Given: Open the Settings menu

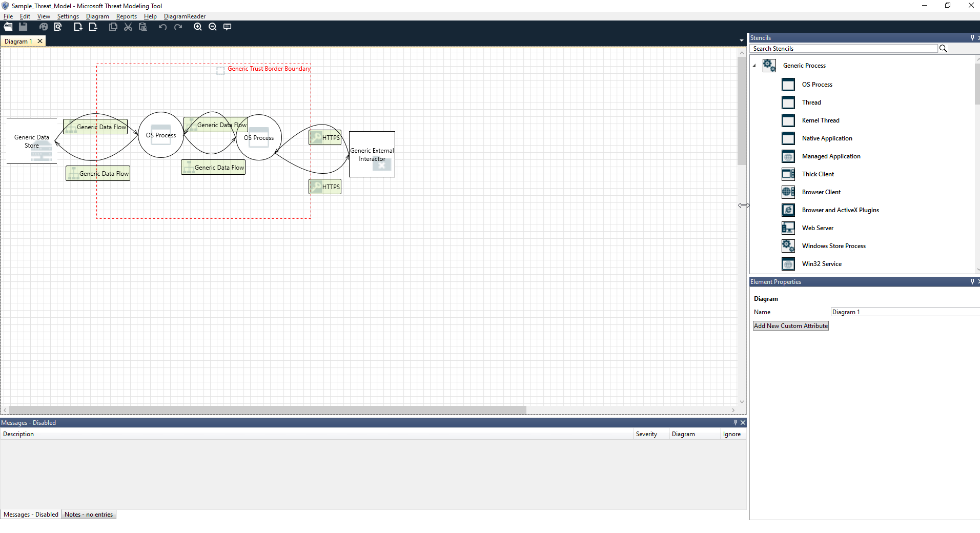Looking at the screenshot, I should point(68,16).
